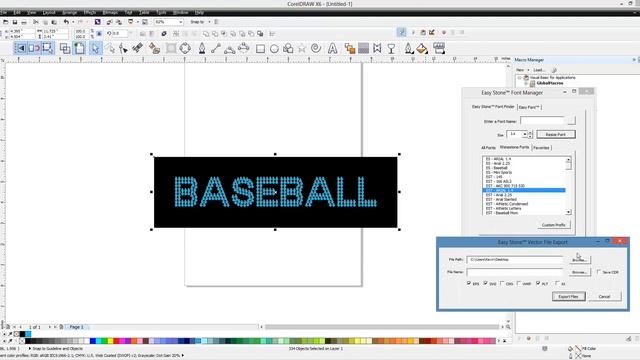640x360 pixels.
Task: Select the two-point line connector tool
Action: 216,49
